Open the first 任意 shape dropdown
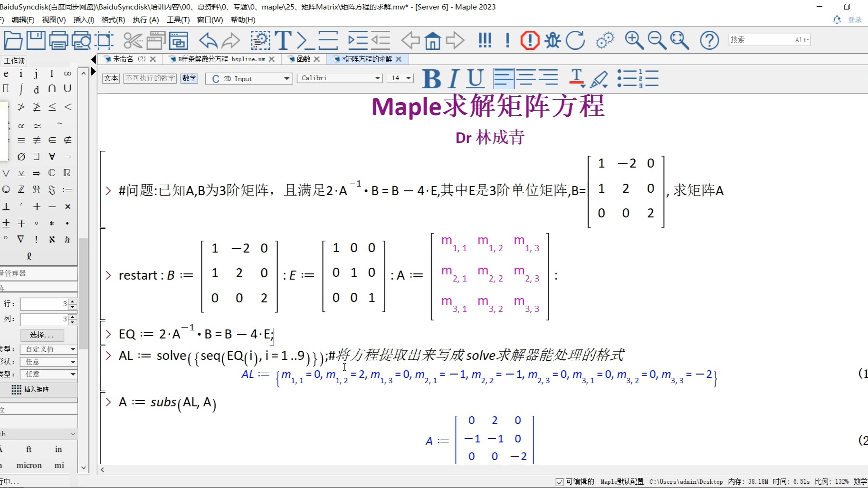Viewport: 868px width, 488px height. 48,362
